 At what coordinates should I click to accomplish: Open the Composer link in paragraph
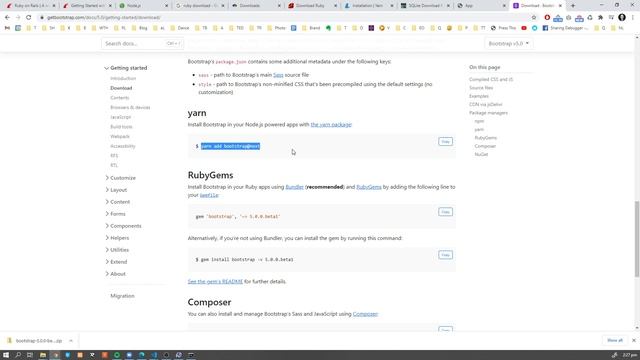coord(365,314)
